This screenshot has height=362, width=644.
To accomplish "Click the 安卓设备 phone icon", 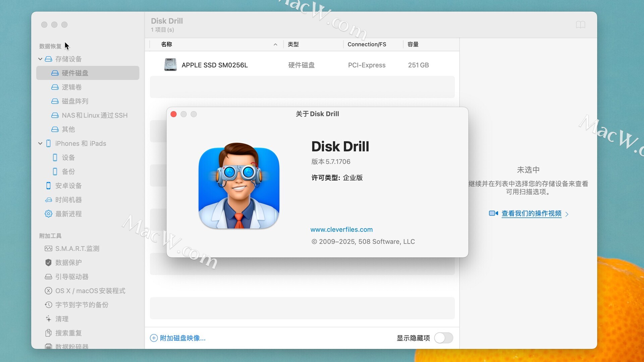I will (x=48, y=186).
